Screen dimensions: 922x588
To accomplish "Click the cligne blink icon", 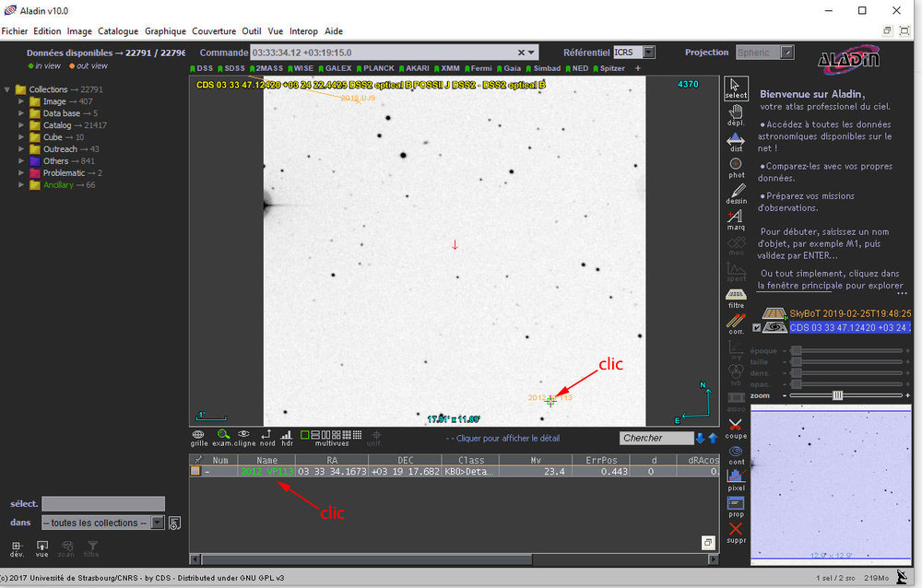I will coord(244,438).
